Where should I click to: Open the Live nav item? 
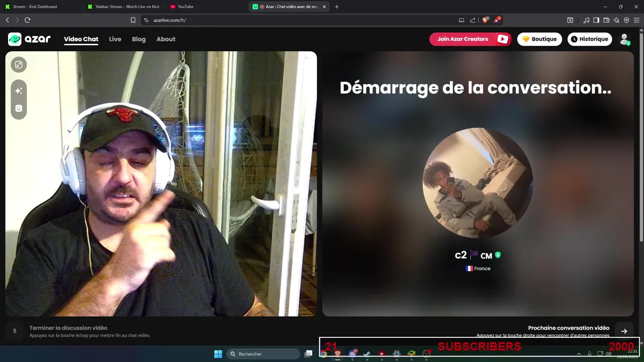pos(115,39)
